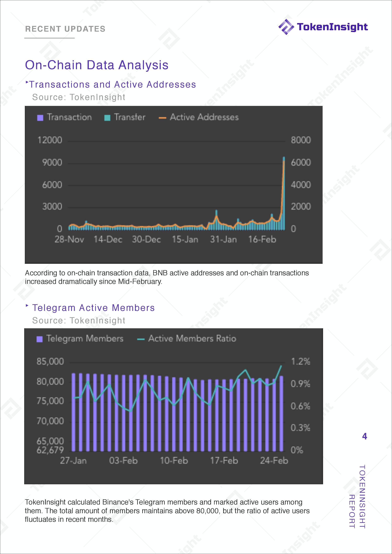Click the 28-Nov date label
Viewport: 392px width, 554px height.
(69, 239)
